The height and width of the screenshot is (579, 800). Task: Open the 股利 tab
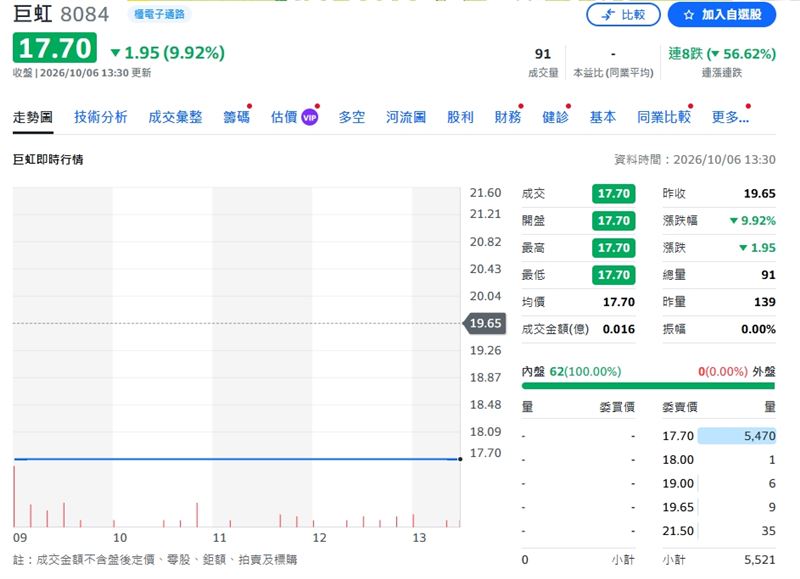(460, 117)
